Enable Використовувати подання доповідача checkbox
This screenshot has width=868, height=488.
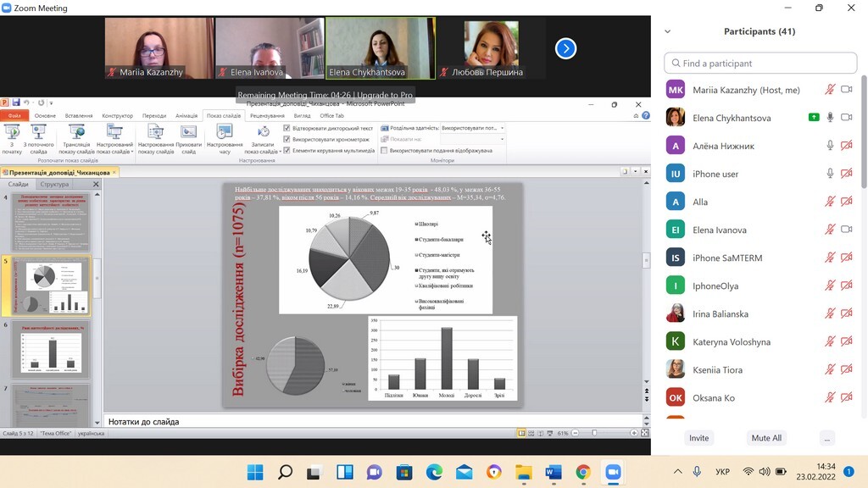click(384, 151)
